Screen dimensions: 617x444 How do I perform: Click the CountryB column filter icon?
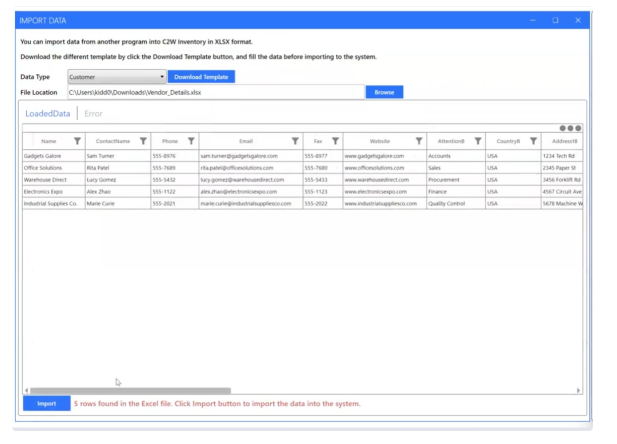[x=532, y=142]
